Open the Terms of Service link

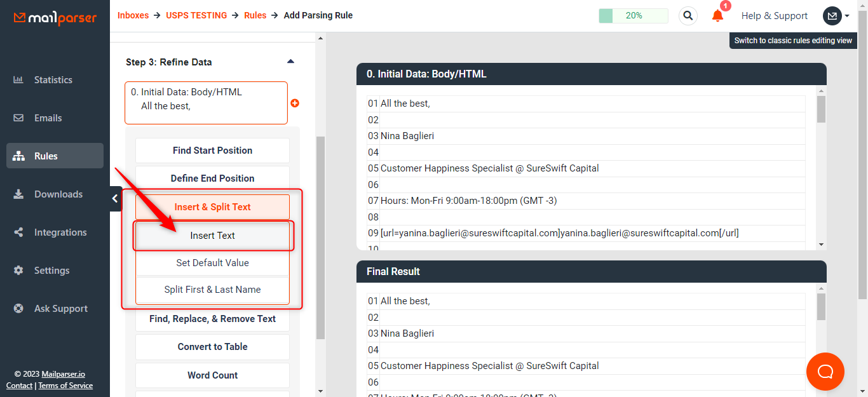65,385
